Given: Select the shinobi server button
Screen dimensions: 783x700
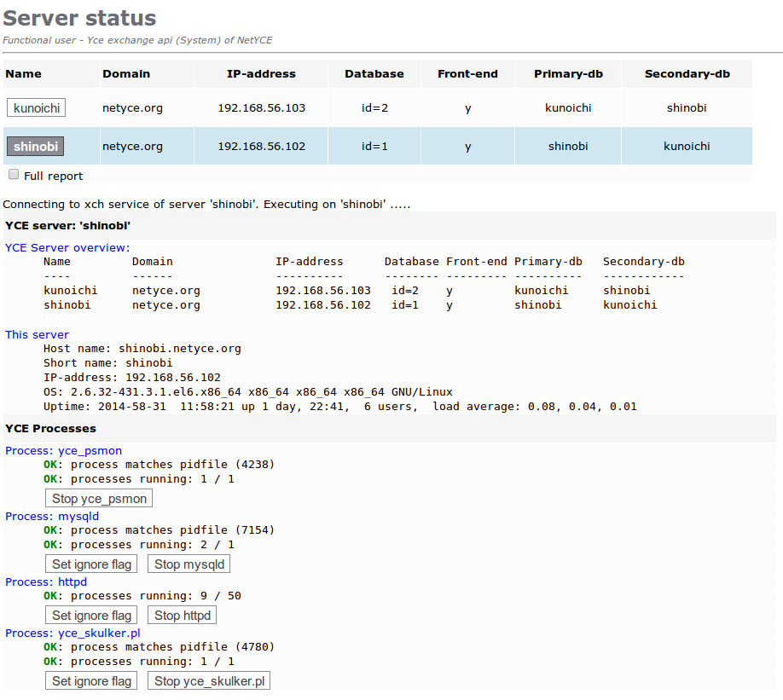Looking at the screenshot, I should (35, 146).
